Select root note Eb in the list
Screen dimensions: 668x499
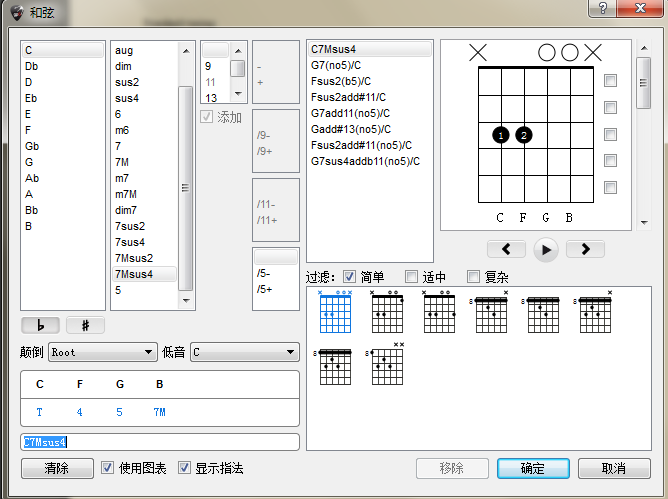tap(31, 98)
